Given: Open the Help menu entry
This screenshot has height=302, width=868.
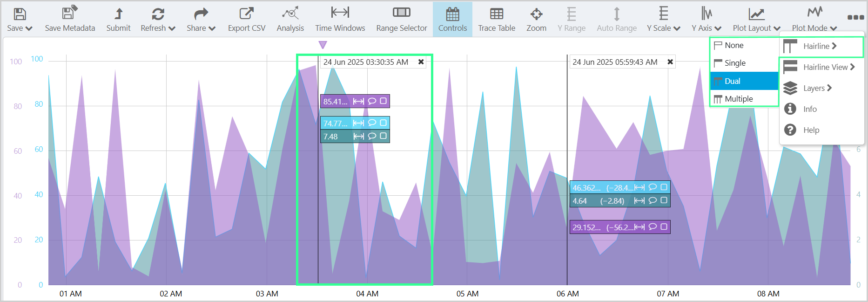Looking at the screenshot, I should pos(811,130).
